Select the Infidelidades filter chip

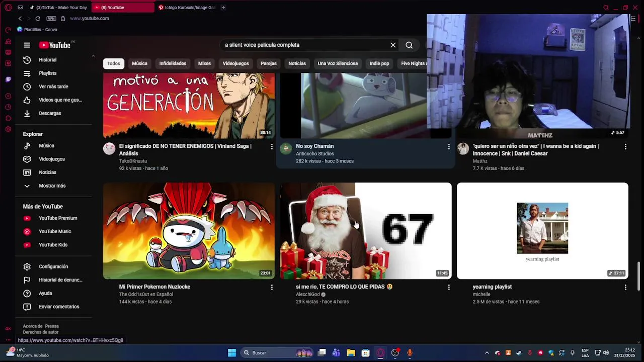[173, 64]
